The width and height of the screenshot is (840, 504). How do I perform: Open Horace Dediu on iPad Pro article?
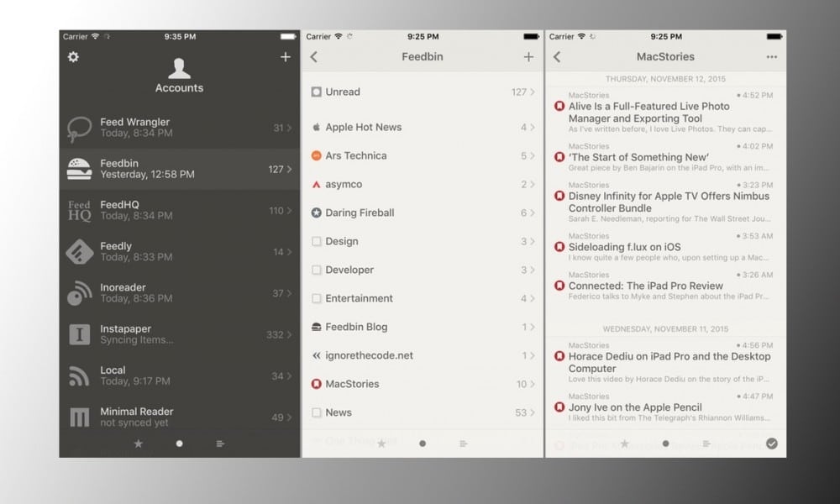666,363
